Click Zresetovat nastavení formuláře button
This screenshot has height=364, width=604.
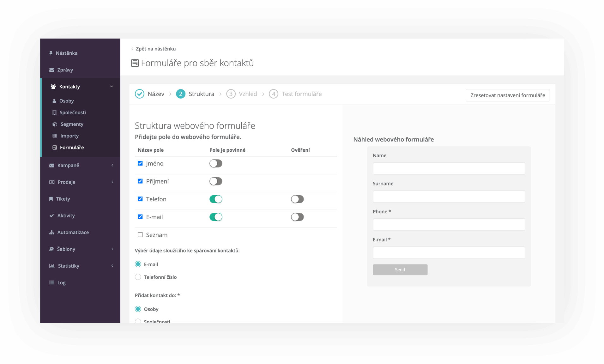coord(507,95)
